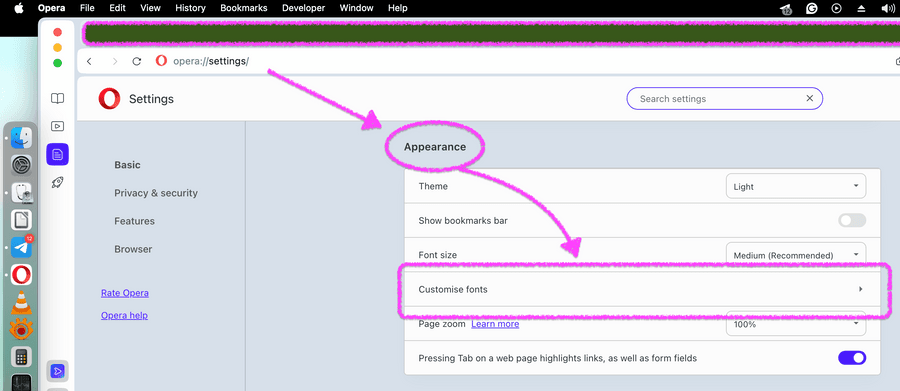Screen dimensions: 900x391
Task: Open the History menu
Action: pos(190,8)
